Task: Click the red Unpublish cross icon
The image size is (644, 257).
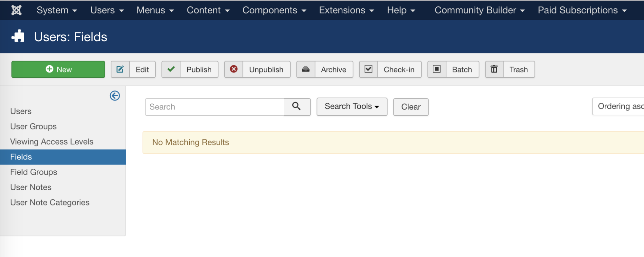Action: pos(234,69)
